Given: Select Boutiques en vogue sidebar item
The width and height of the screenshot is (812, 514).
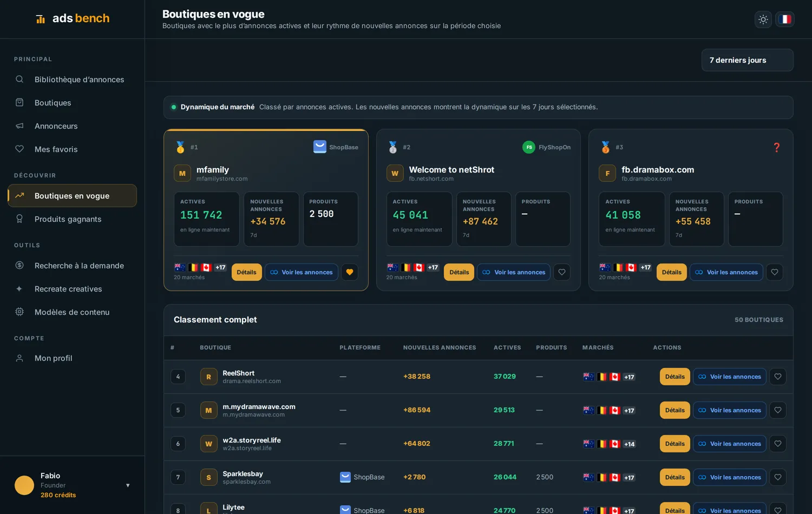Looking at the screenshot, I should pos(72,196).
